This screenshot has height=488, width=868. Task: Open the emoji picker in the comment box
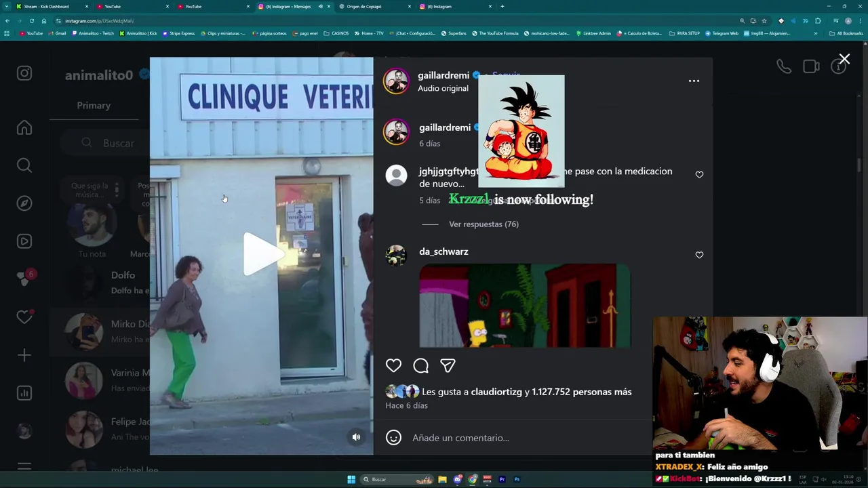click(393, 438)
